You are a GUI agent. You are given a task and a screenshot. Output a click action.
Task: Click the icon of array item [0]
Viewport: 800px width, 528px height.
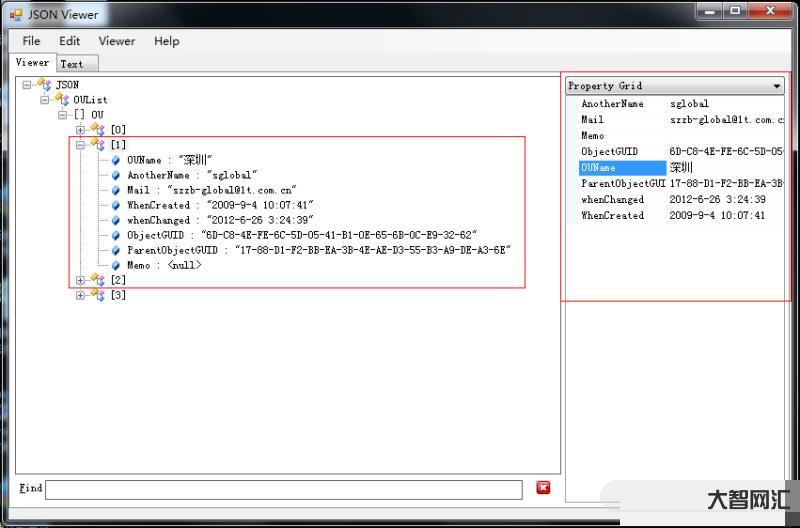point(98,130)
